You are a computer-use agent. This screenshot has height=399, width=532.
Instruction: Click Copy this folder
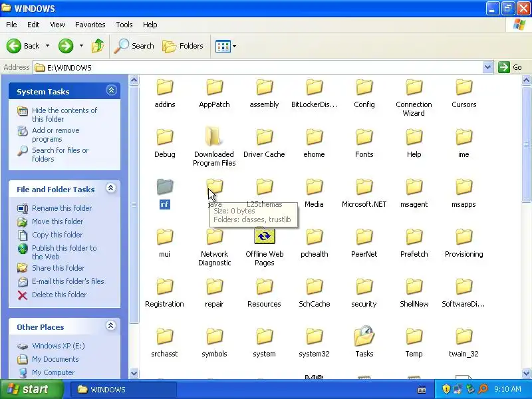pyautogui.click(x=57, y=235)
